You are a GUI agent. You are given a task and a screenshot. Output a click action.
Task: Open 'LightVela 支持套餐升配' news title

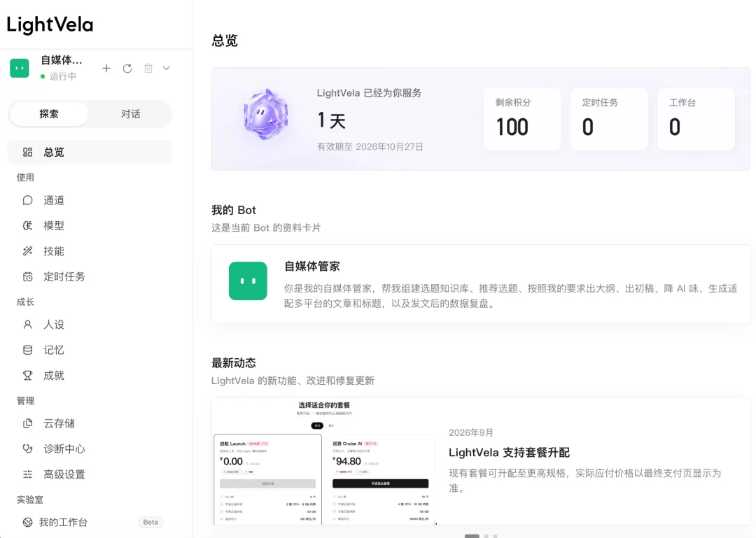pyautogui.click(x=509, y=453)
